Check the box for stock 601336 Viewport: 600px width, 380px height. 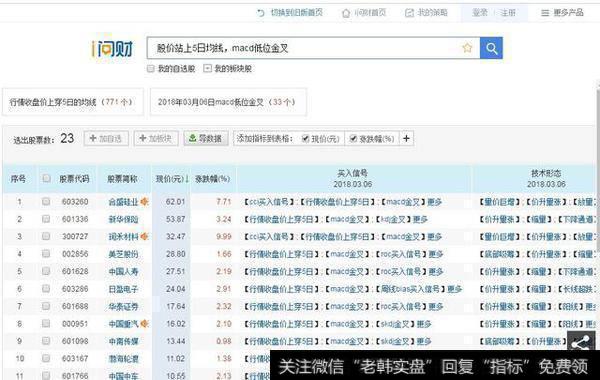(46, 219)
